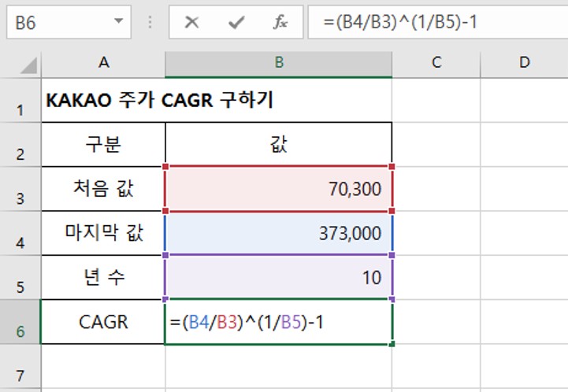This screenshot has height=392, width=568.
Task: Select column C header
Action: point(436,63)
